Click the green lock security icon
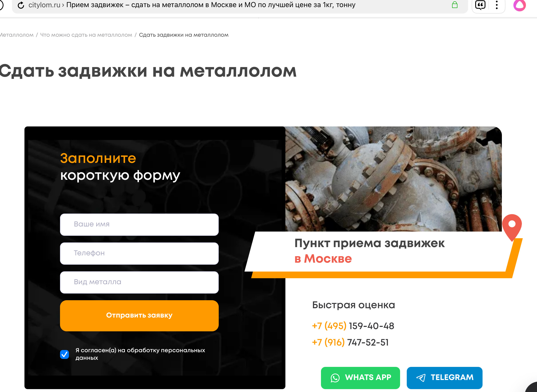537x392 pixels. (x=454, y=5)
